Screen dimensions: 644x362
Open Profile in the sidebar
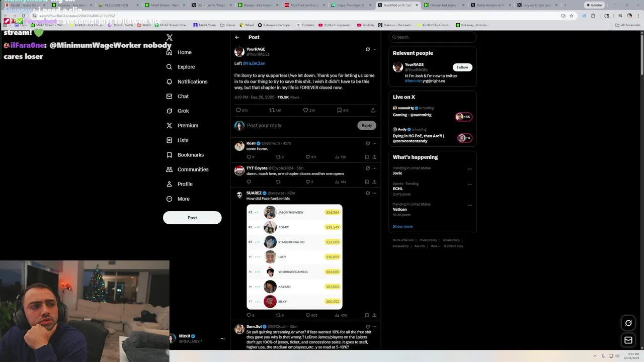180,184
